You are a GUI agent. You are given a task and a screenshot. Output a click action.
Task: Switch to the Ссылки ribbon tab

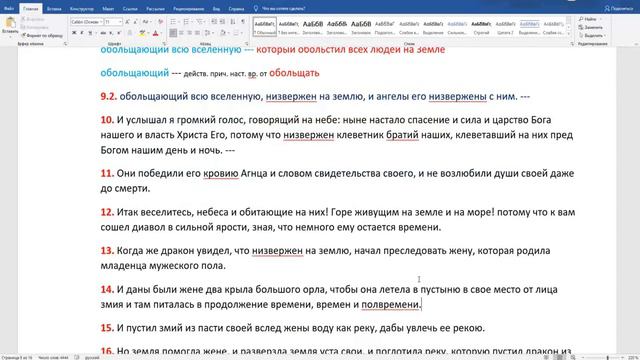[130, 8]
